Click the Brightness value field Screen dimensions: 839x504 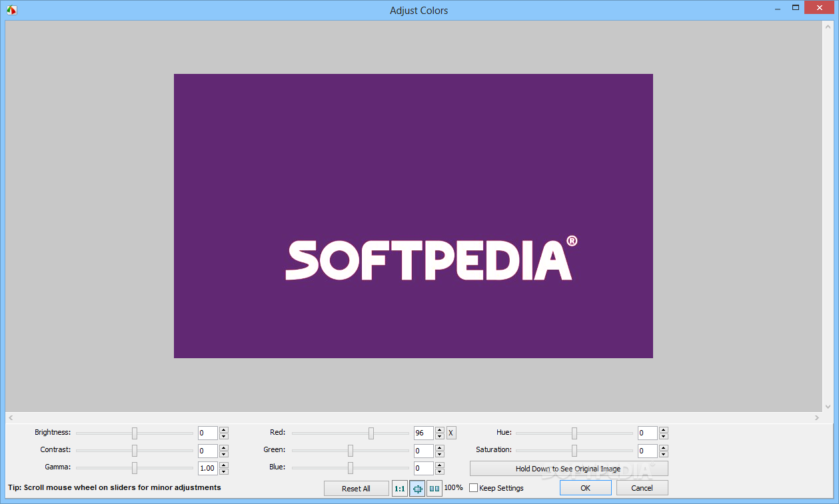208,433
